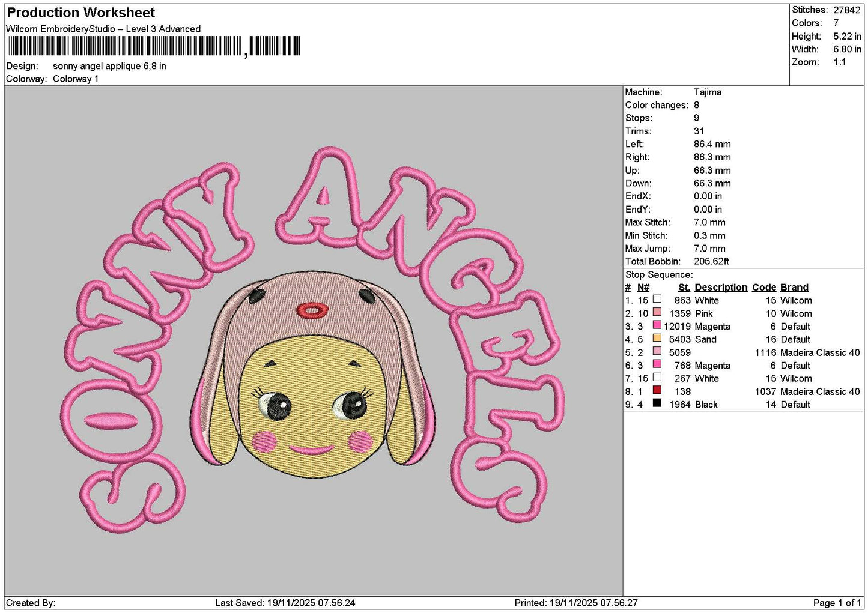The width and height of the screenshot is (868, 613).
Task: Select the stitch count 1964
Action: click(x=680, y=405)
